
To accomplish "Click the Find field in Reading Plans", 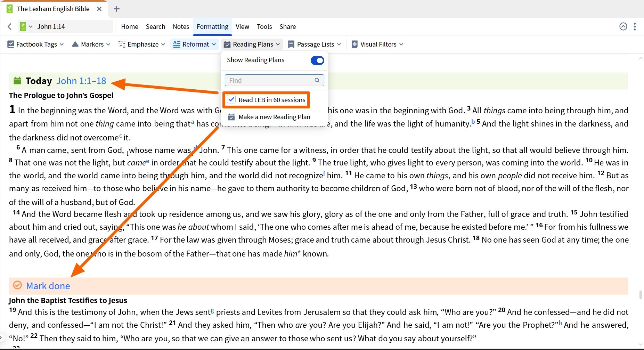I will point(274,80).
